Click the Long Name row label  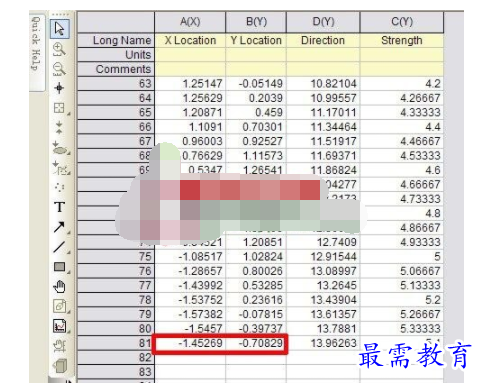(116, 40)
